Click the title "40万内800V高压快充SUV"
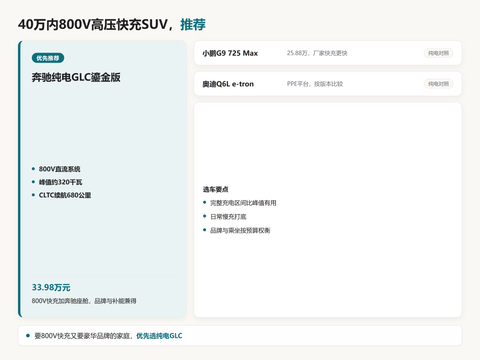The width and height of the screenshot is (480, 360). (93, 24)
